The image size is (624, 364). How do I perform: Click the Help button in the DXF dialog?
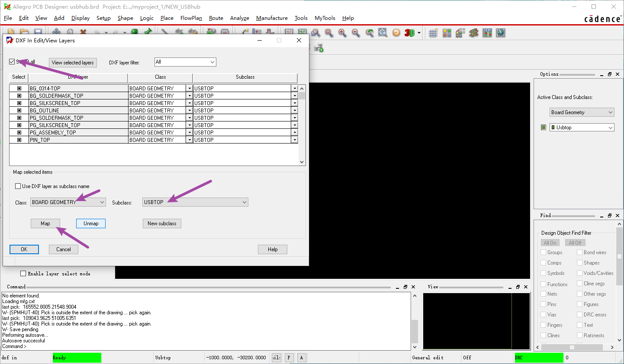(x=273, y=249)
